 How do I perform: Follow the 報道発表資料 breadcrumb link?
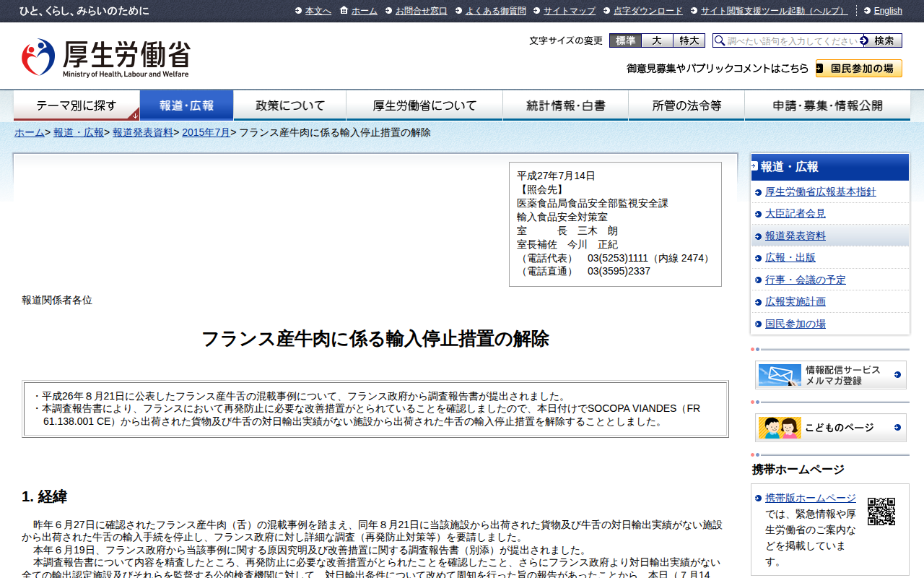click(x=143, y=132)
